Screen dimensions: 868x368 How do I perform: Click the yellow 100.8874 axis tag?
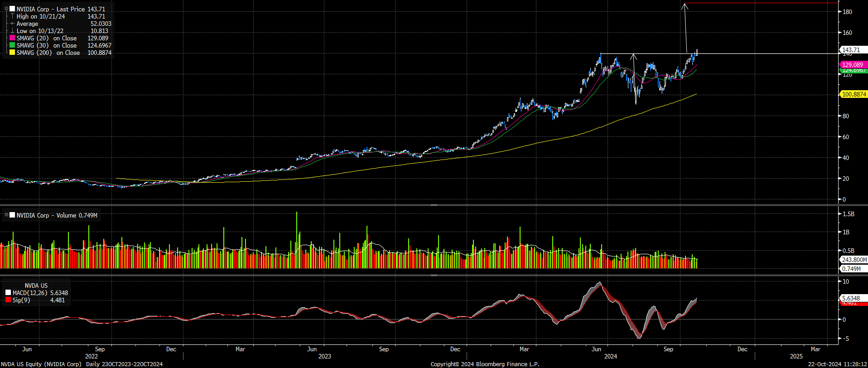click(x=854, y=94)
